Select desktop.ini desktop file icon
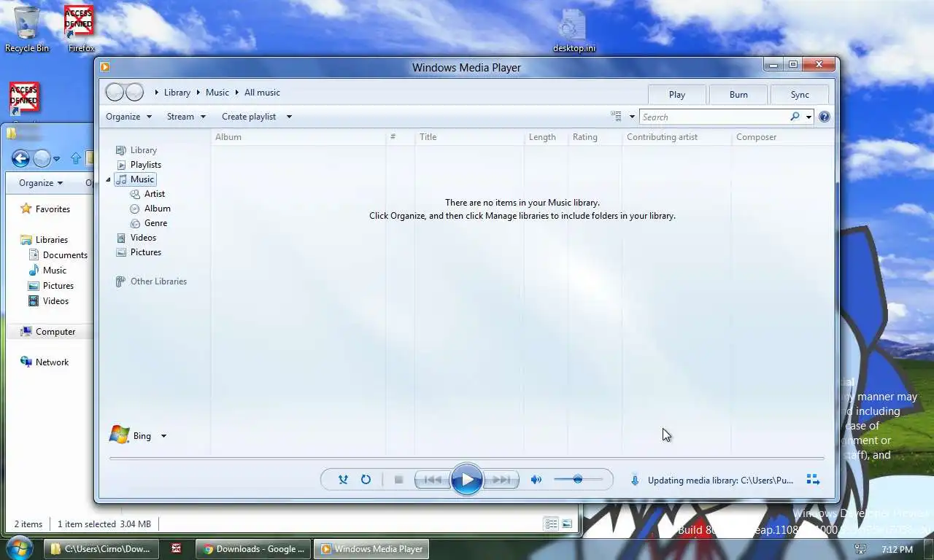934x560 pixels. coord(574,31)
